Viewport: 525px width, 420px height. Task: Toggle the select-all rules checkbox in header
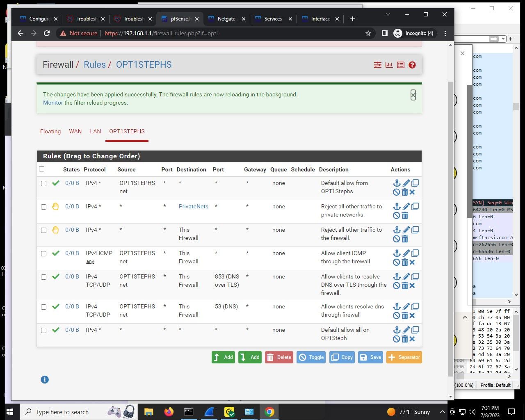point(41,169)
